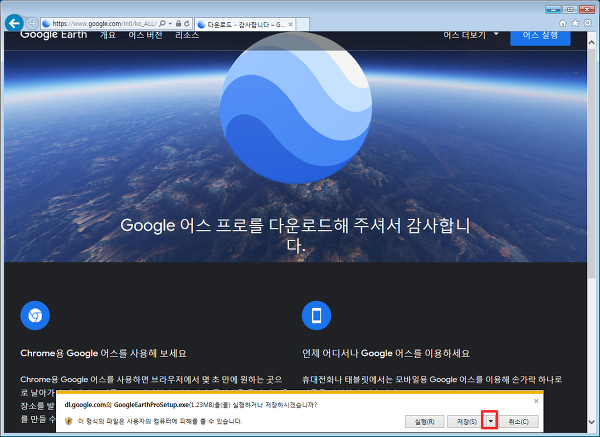Open the 개요 navigation item

click(x=108, y=35)
